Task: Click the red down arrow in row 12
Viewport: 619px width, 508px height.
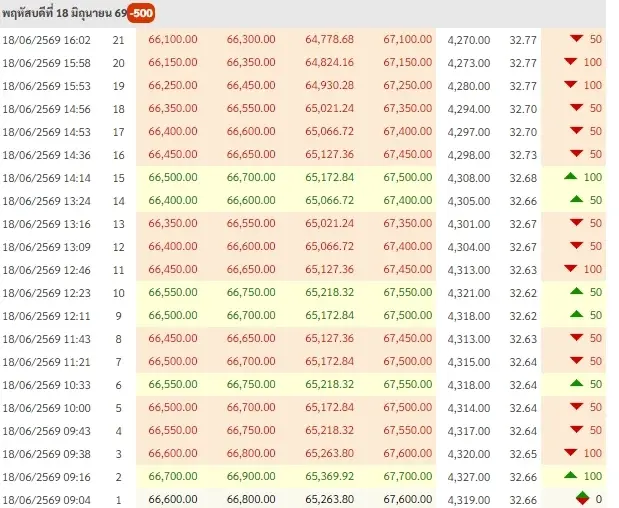Action: 576,245
